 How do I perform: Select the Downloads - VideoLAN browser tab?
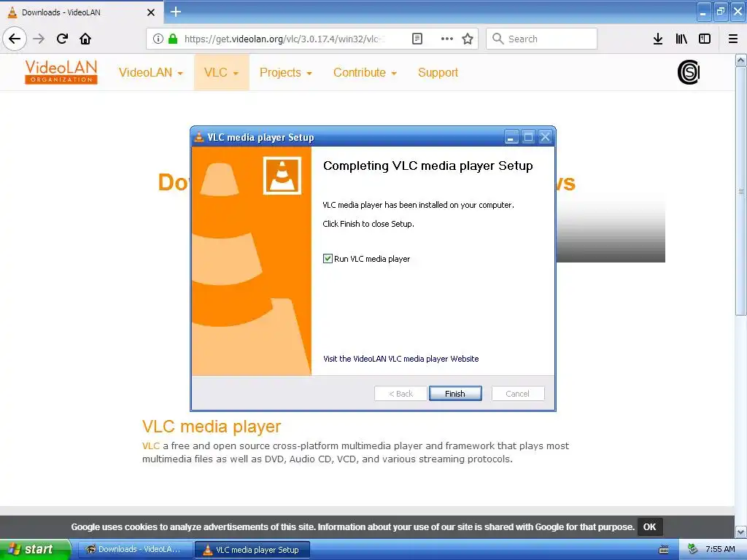pyautogui.click(x=81, y=12)
